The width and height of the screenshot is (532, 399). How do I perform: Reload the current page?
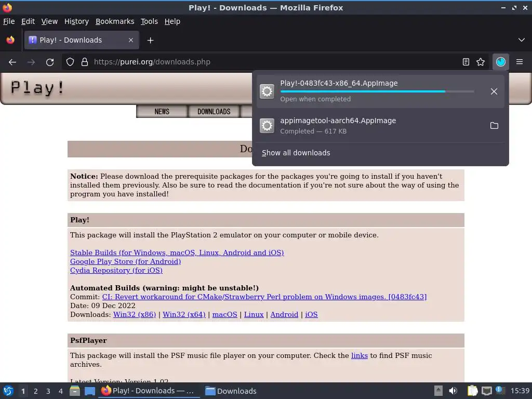pyautogui.click(x=50, y=62)
